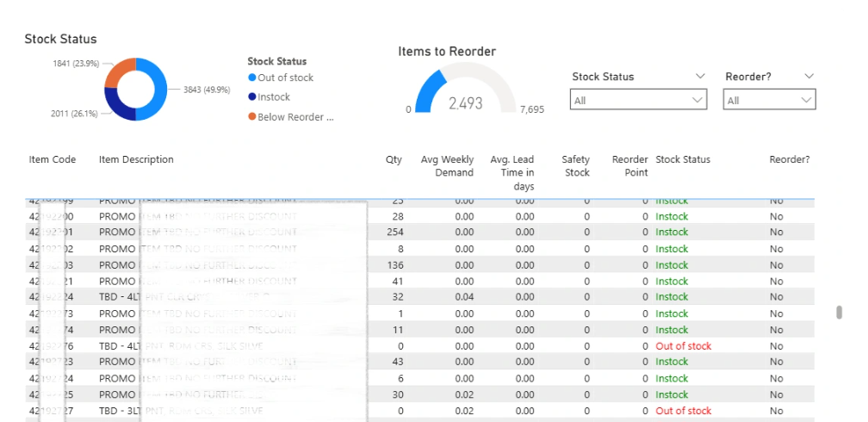Click the 0.04 weekly demand cell
The image size is (868, 422).
coord(464,297)
